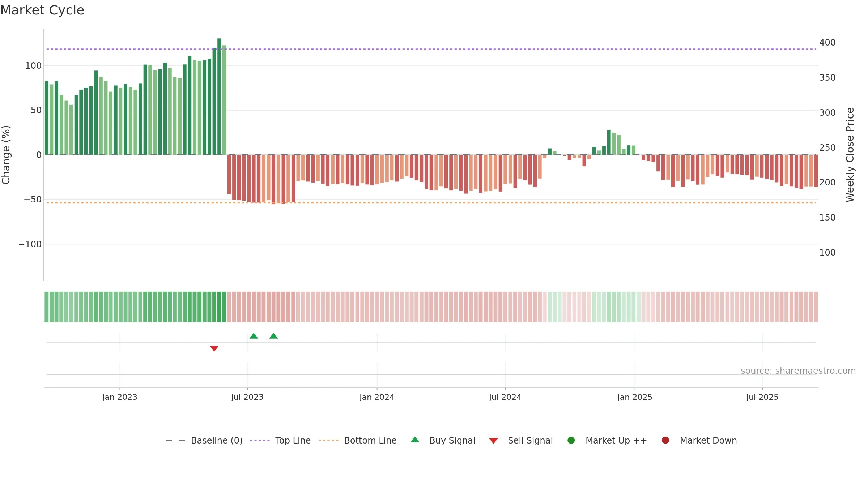
Task: Click the gray dashed Baseline legend sample
Action: pyautogui.click(x=175, y=440)
